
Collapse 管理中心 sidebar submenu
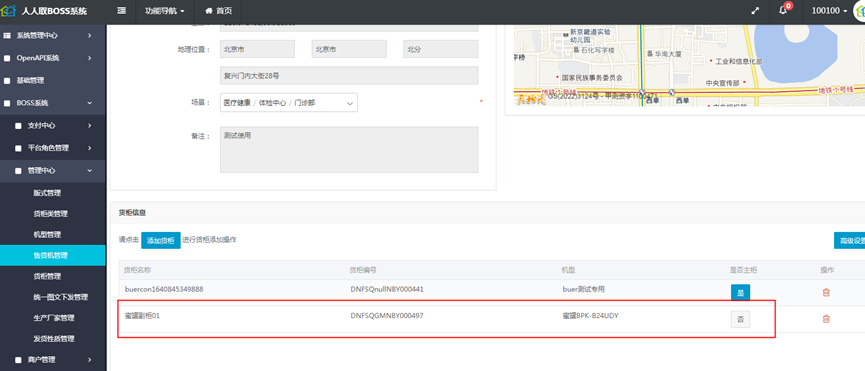coord(52,171)
